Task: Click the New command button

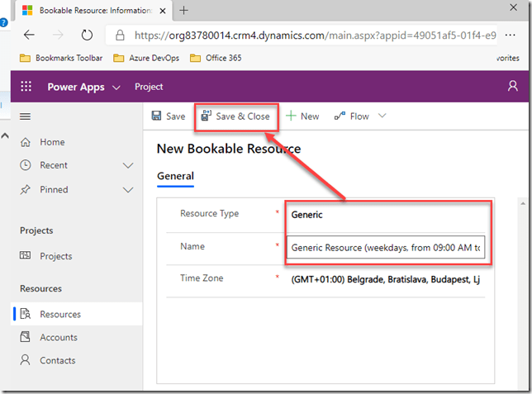Action: [302, 116]
